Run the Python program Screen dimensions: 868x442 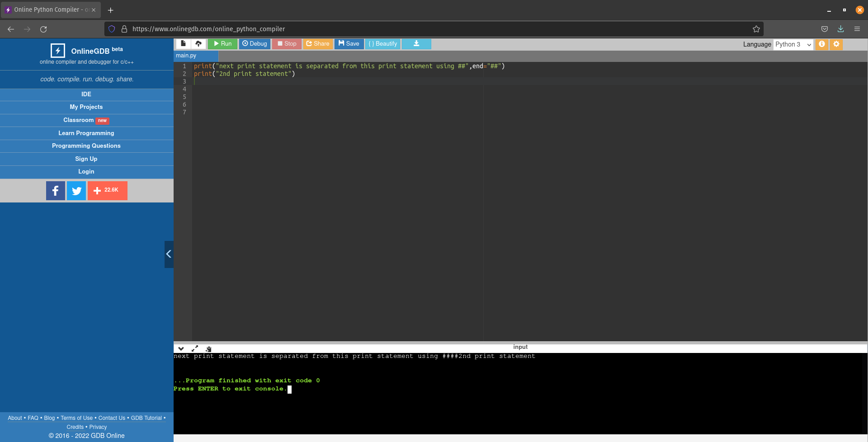point(222,44)
